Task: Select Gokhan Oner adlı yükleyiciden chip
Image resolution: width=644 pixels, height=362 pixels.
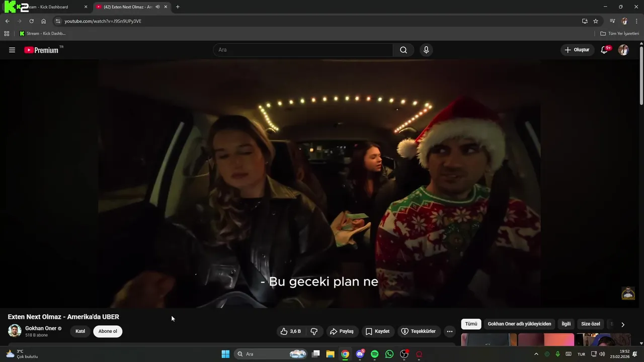Action: pyautogui.click(x=519, y=324)
